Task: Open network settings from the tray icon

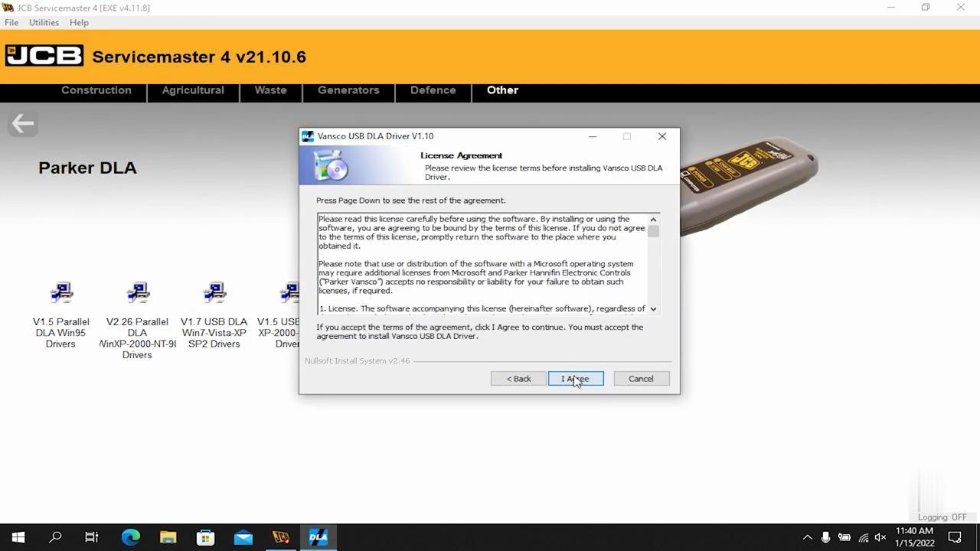Action: (864, 537)
